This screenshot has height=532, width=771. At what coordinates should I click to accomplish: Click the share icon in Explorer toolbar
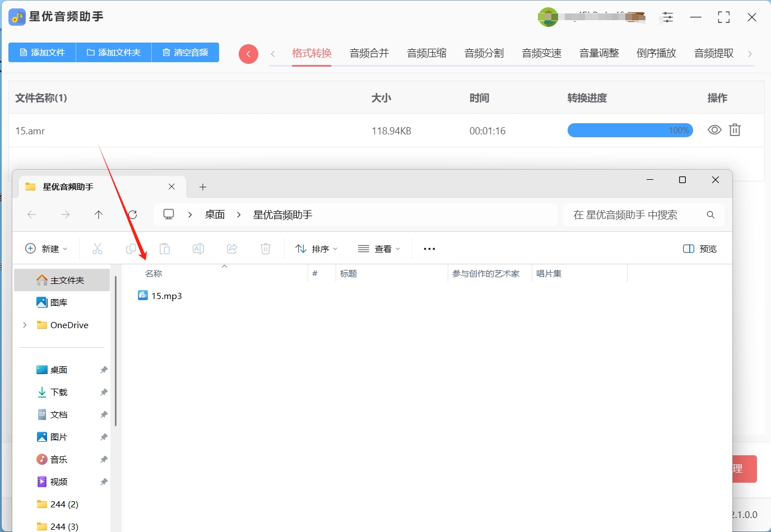[232, 249]
